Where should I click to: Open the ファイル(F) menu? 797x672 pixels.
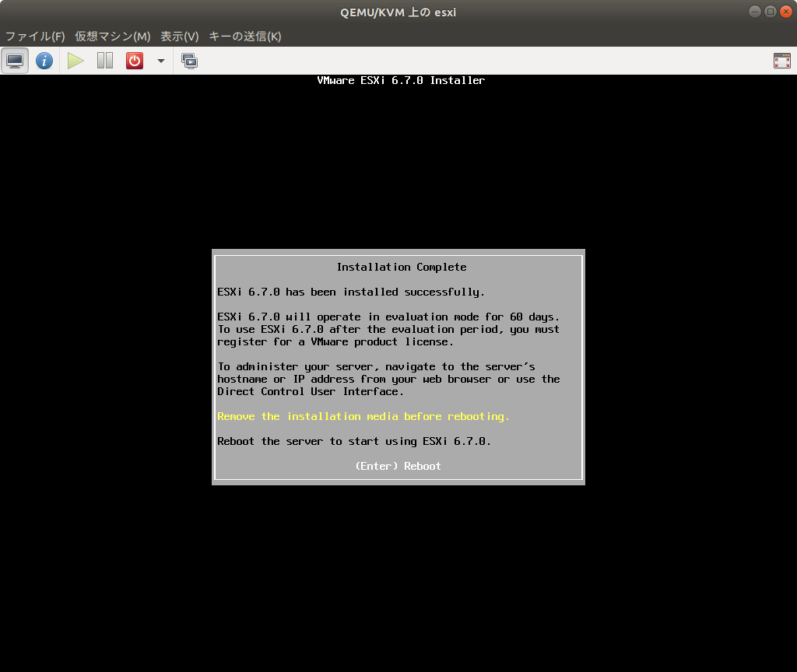click(35, 37)
